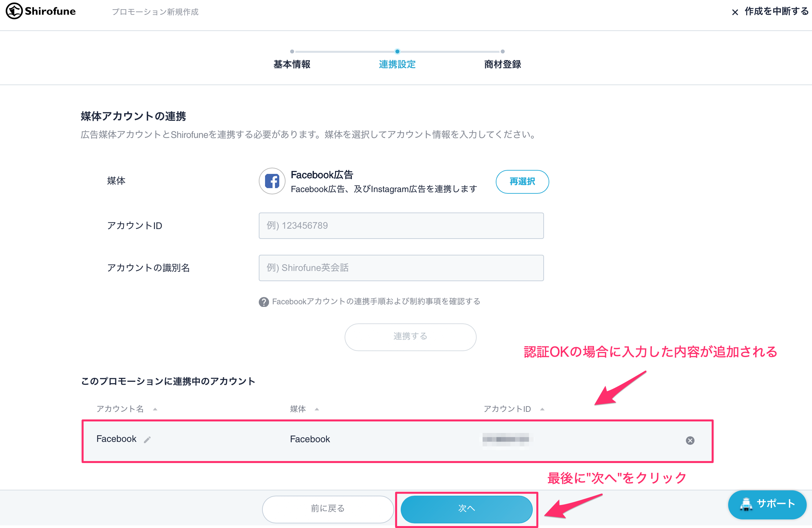Click the blurred account ID cell
The height and width of the screenshot is (528, 812).
pos(506,439)
